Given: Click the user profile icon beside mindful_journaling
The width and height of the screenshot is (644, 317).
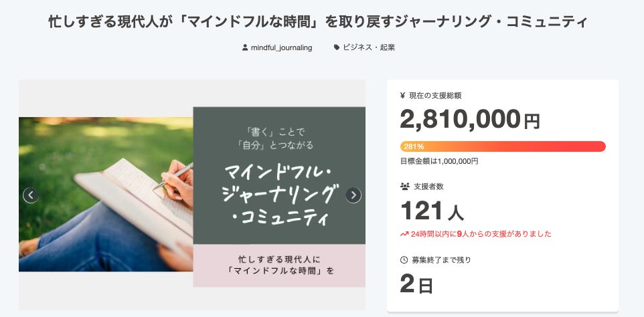Looking at the screenshot, I should click(245, 47).
